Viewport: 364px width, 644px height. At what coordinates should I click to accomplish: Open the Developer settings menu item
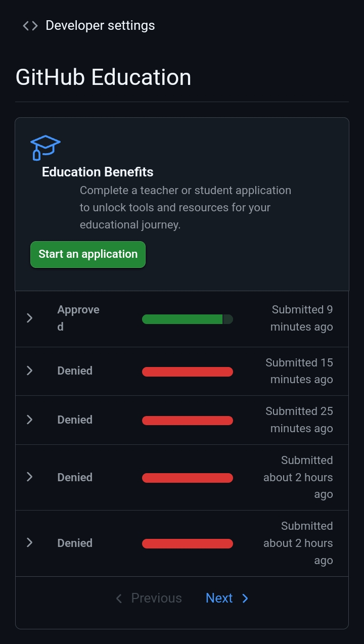pyautogui.click(x=100, y=26)
